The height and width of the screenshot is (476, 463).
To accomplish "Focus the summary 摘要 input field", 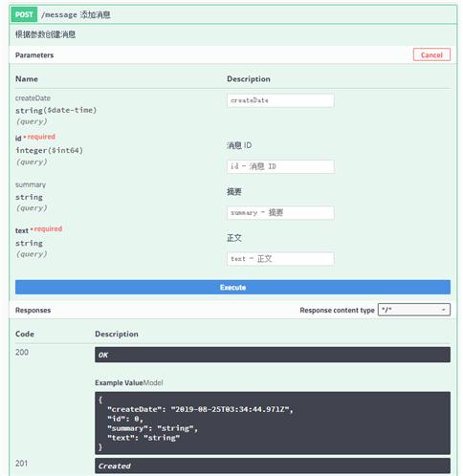I will point(280,213).
